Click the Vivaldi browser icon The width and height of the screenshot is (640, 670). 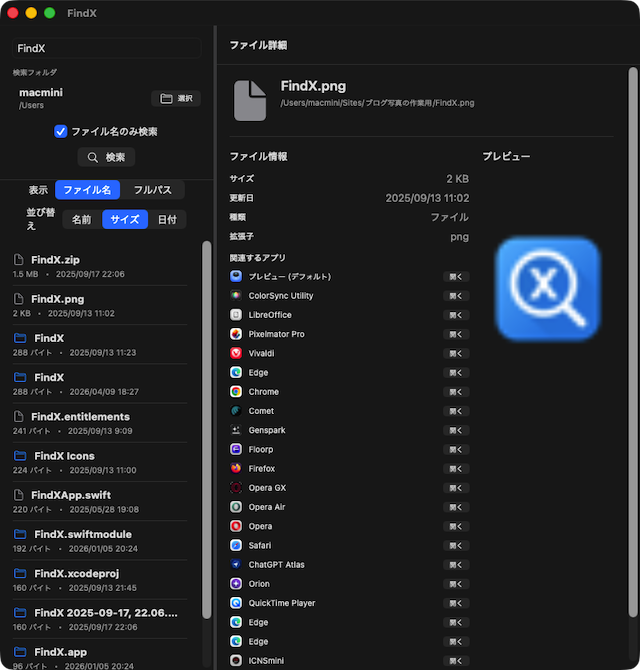[x=236, y=353]
